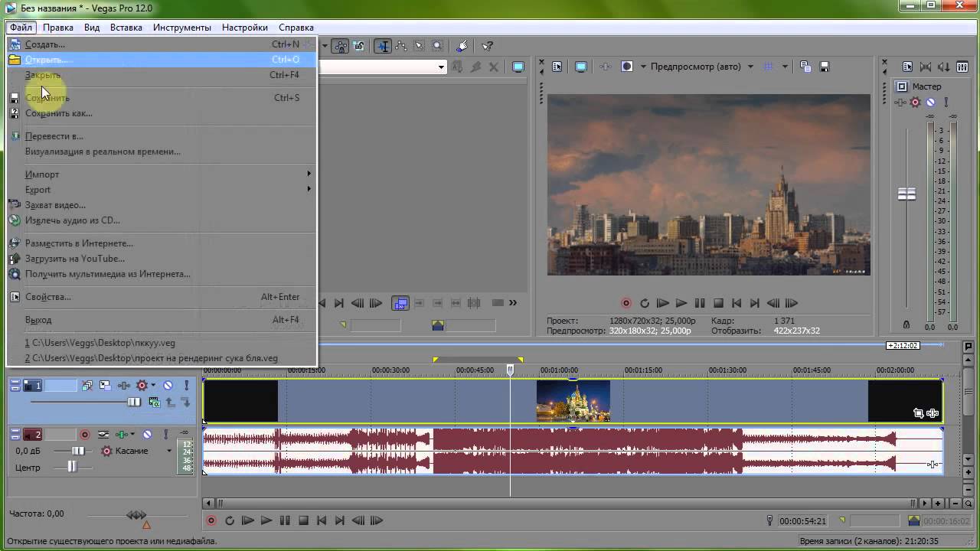The height and width of the screenshot is (551, 980).
Task: Open preview Project Video Properties icon
Action: [x=557, y=67]
